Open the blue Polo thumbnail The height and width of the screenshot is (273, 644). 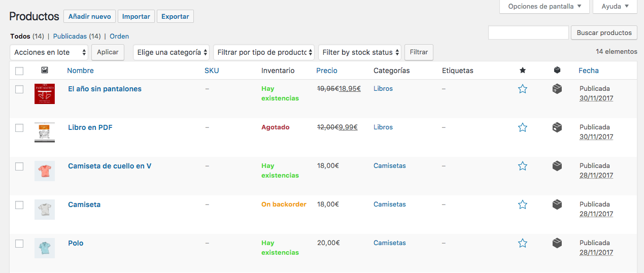pos(45,248)
